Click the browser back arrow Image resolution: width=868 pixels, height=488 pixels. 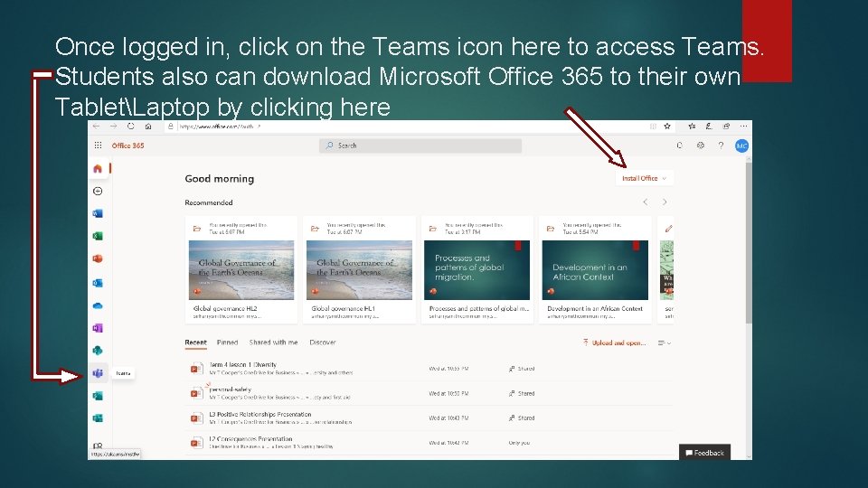click(97, 127)
